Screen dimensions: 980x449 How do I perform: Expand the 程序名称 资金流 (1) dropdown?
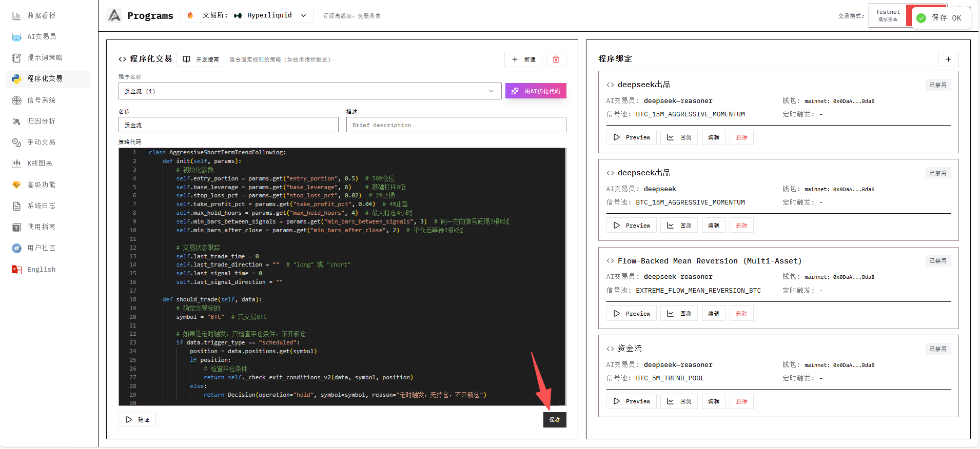[x=310, y=91]
